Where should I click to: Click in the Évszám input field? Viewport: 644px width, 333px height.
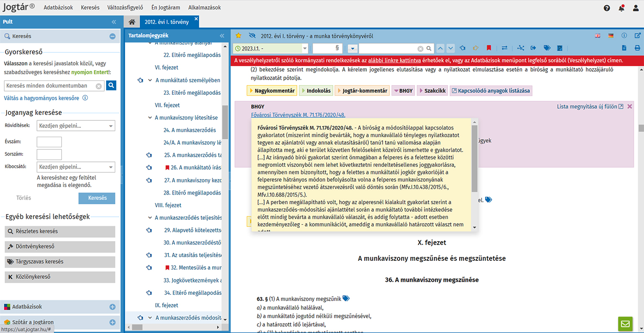click(x=49, y=142)
